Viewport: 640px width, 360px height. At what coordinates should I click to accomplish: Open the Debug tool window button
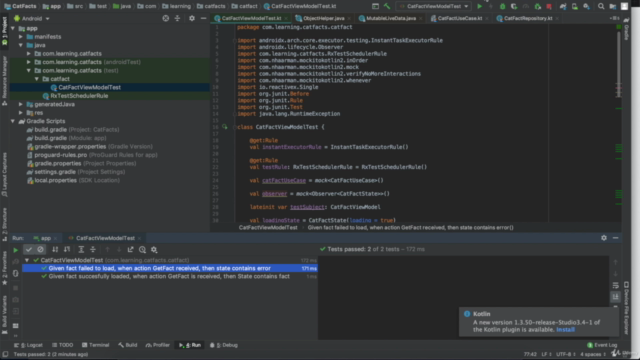(224, 345)
